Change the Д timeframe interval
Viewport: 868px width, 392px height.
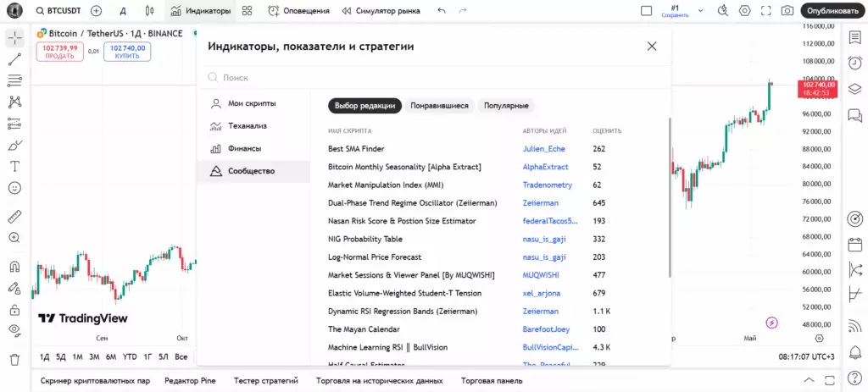click(x=123, y=10)
